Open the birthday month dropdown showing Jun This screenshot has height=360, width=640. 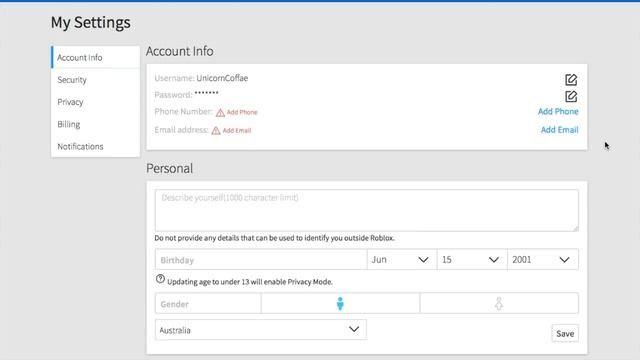[x=402, y=260]
